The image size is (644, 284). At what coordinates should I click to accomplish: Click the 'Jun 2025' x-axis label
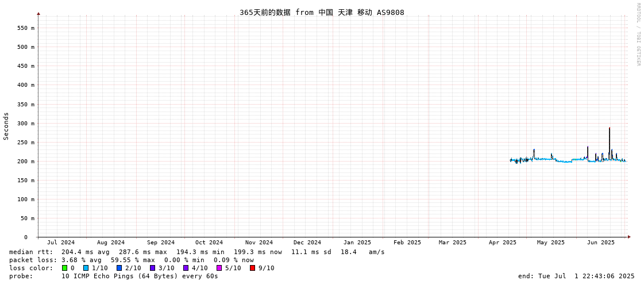coord(601,243)
